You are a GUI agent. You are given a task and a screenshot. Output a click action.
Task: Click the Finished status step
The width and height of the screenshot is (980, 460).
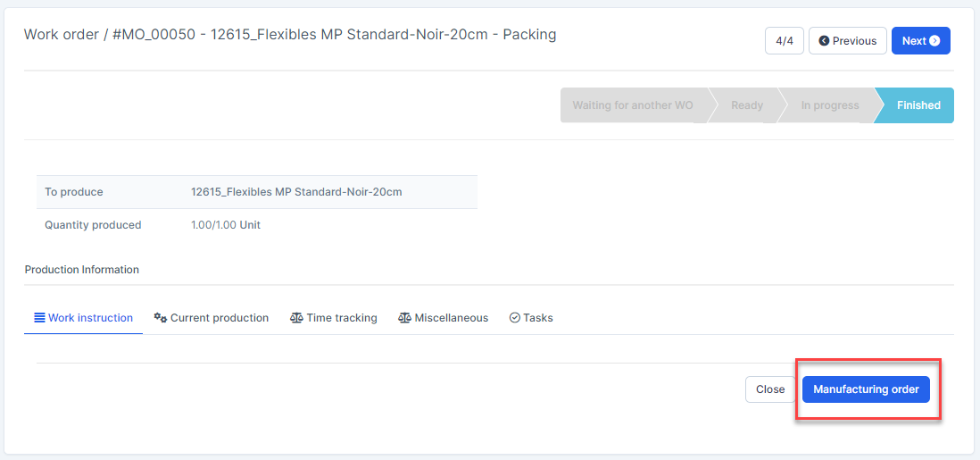click(x=918, y=105)
